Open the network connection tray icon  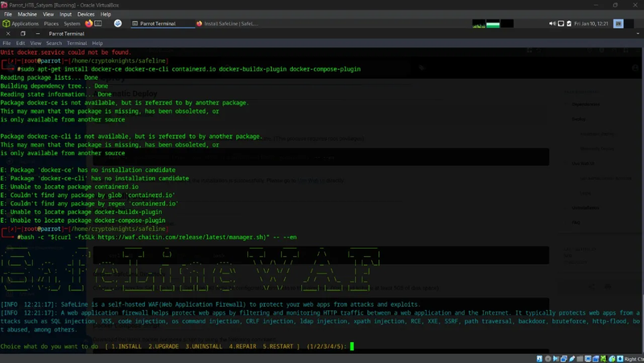coord(560,23)
